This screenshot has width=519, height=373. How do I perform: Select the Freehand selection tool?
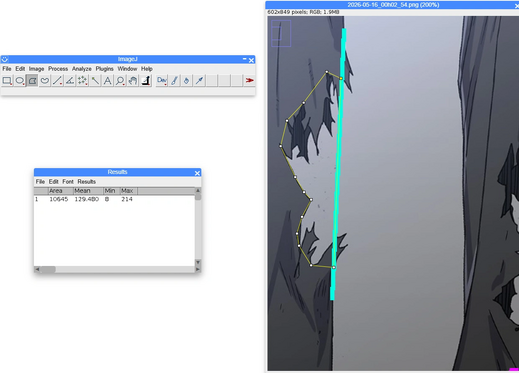[45, 81]
